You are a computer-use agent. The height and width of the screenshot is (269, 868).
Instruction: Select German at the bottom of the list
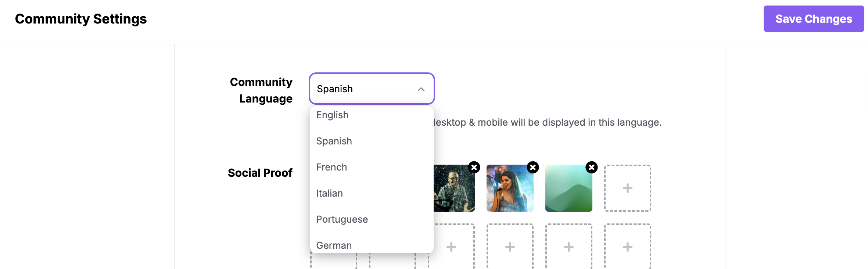[334, 245]
